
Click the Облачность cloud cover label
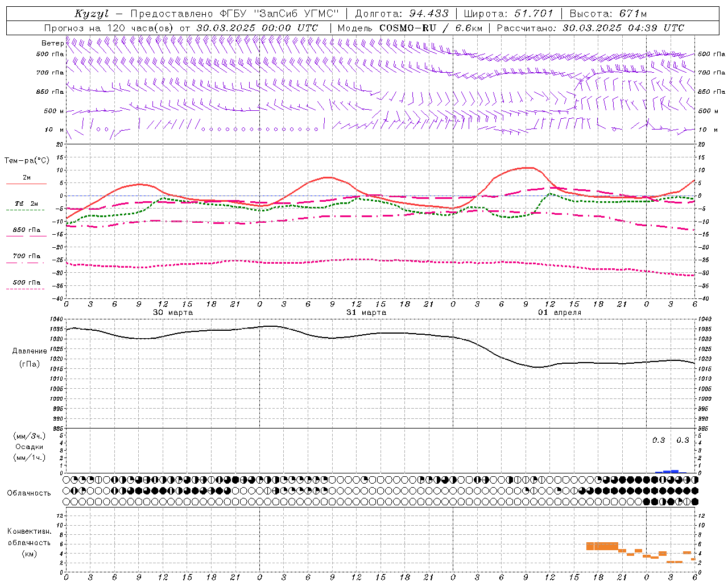coord(29,493)
